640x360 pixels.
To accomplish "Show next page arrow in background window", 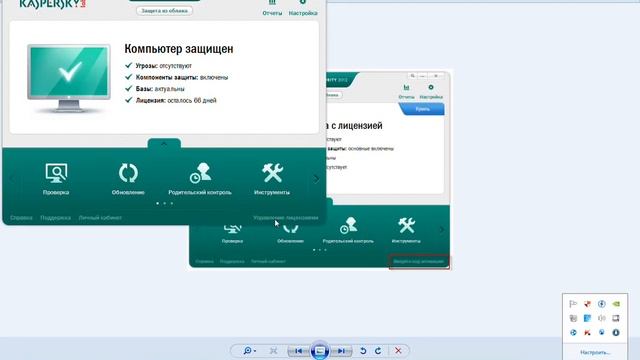I will [x=441, y=230].
